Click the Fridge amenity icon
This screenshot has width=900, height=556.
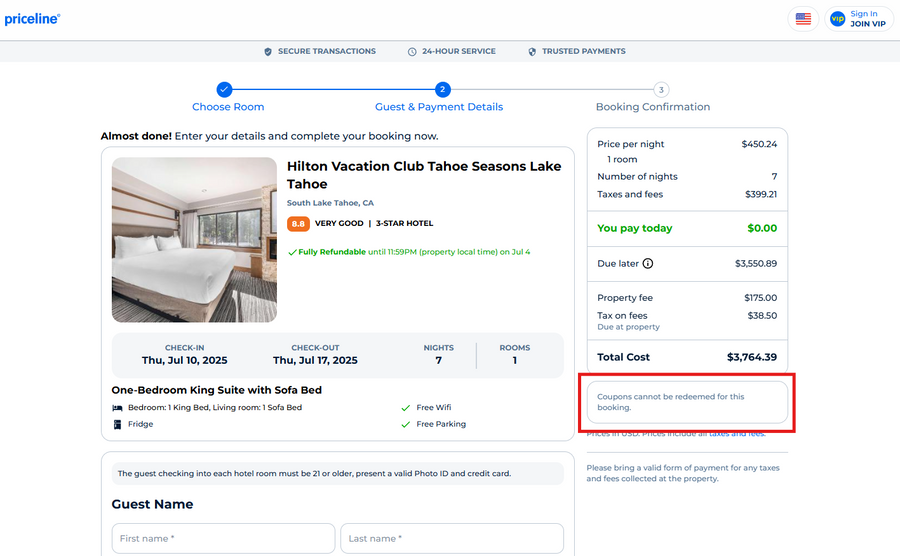118,424
